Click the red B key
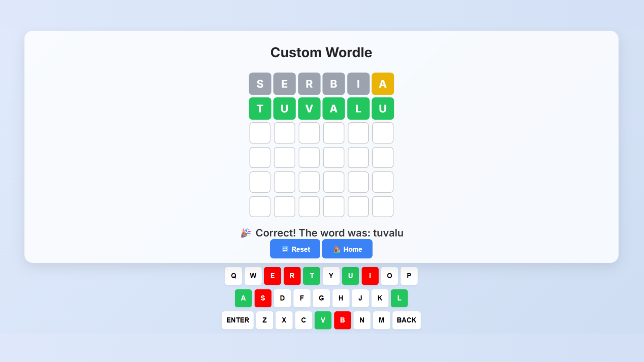The width and height of the screenshot is (644, 362). coord(342,320)
